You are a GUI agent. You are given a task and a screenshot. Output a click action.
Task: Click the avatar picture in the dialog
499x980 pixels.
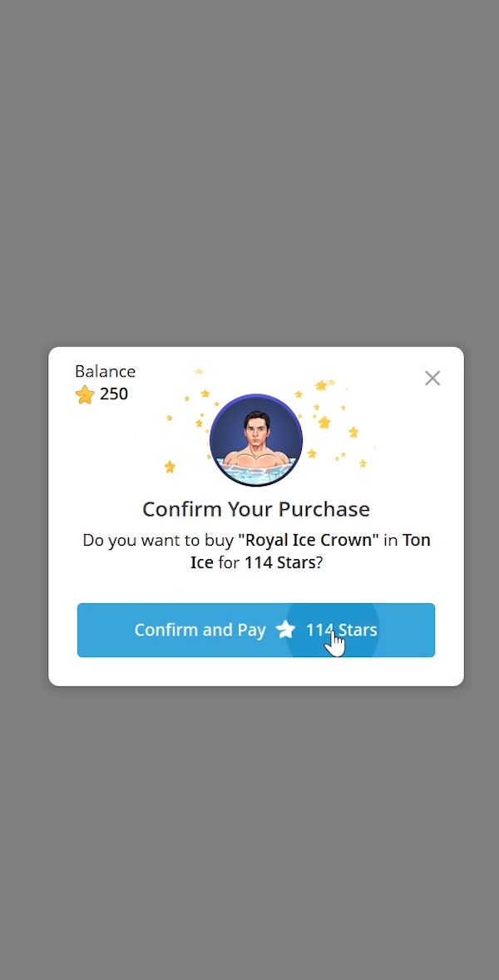256,439
